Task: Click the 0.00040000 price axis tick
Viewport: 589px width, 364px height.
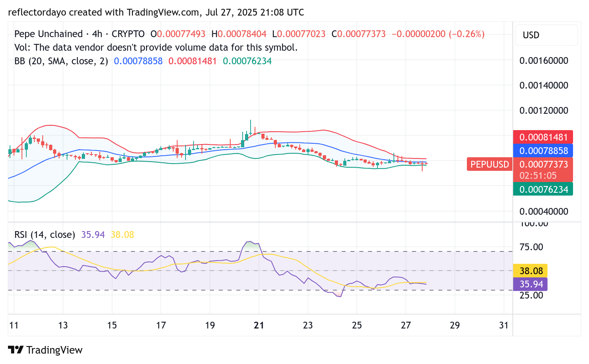Action: click(544, 212)
